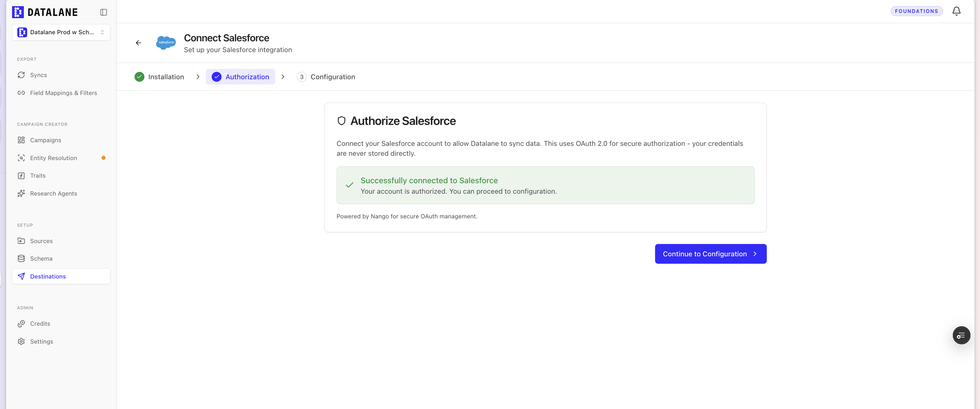Click the FOUNDATIONS plan badge

pyautogui.click(x=916, y=11)
